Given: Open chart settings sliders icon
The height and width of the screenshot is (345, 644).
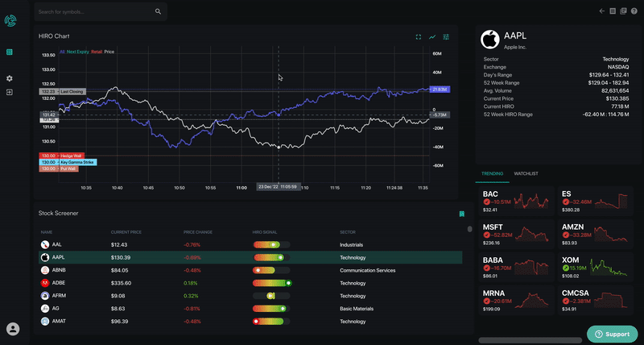Looking at the screenshot, I should tap(446, 37).
